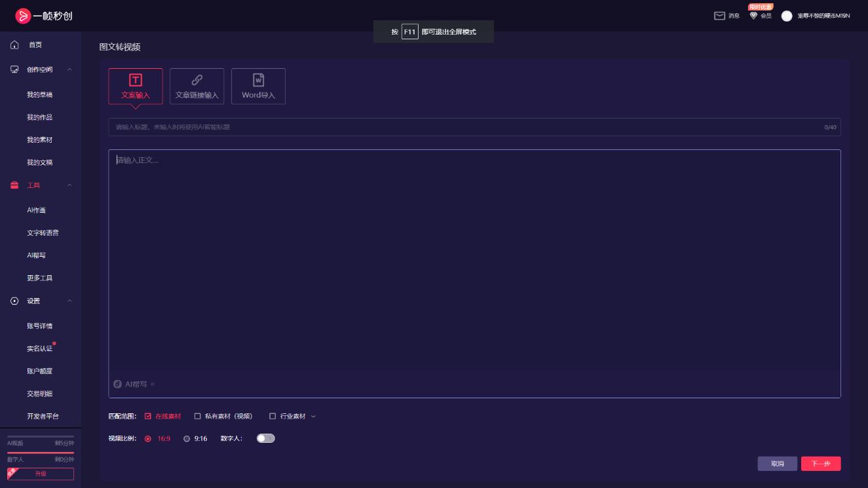Focus the title input field
The width and height of the screenshot is (868, 488).
[474, 127]
